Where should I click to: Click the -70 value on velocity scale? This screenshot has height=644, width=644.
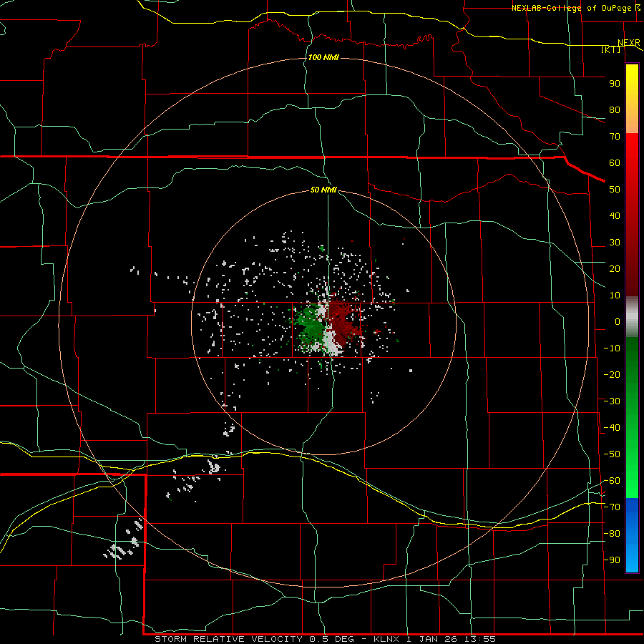(x=612, y=507)
